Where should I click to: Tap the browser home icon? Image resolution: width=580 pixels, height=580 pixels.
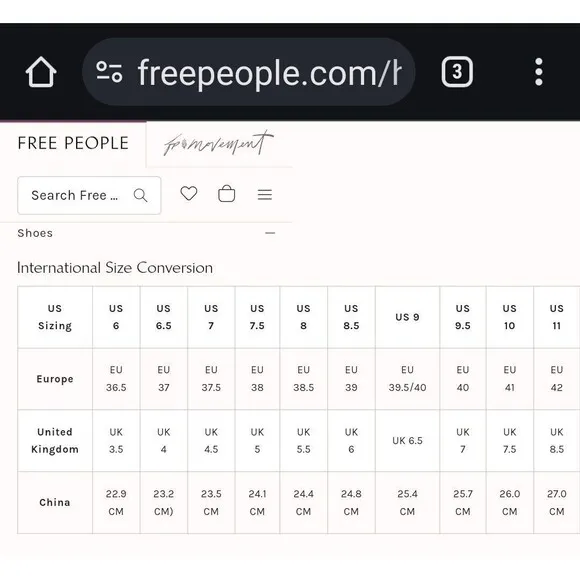coord(41,72)
